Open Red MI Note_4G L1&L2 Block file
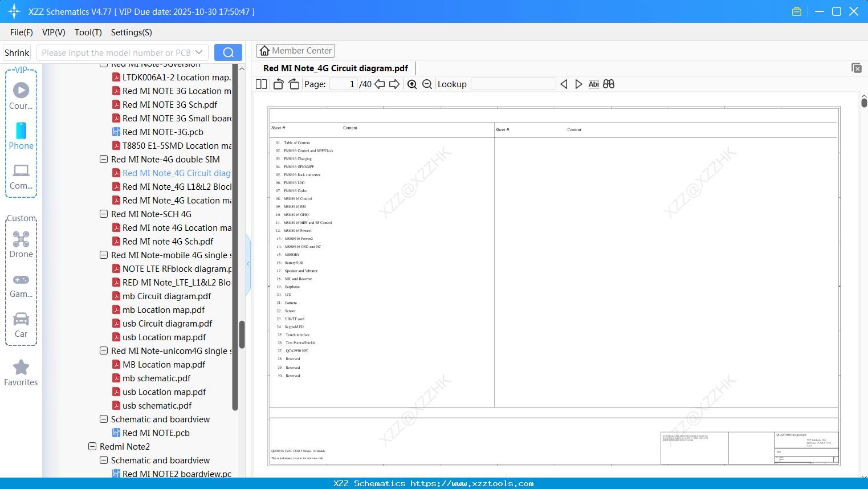The width and height of the screenshot is (868, 489). click(x=172, y=187)
